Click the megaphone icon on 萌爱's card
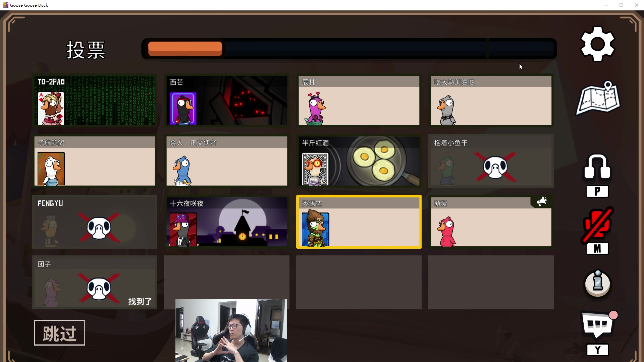This screenshot has width=644, height=362. [541, 202]
